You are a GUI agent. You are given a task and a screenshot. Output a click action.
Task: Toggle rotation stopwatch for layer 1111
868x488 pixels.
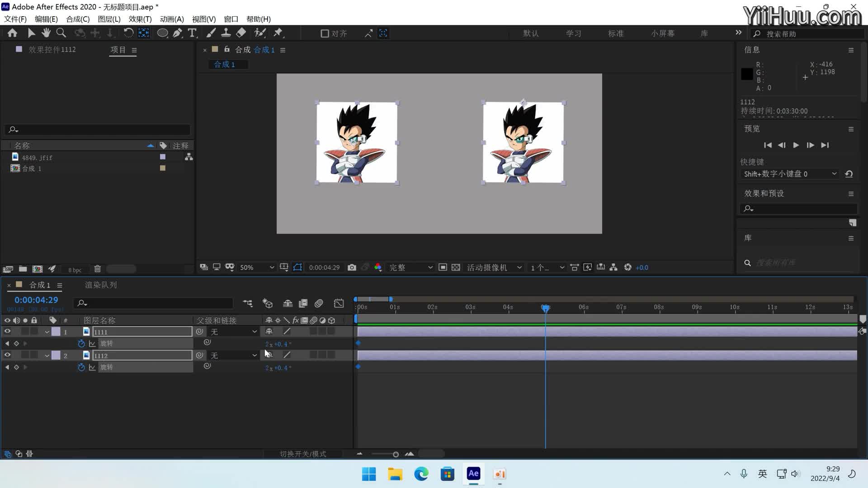[81, 343]
